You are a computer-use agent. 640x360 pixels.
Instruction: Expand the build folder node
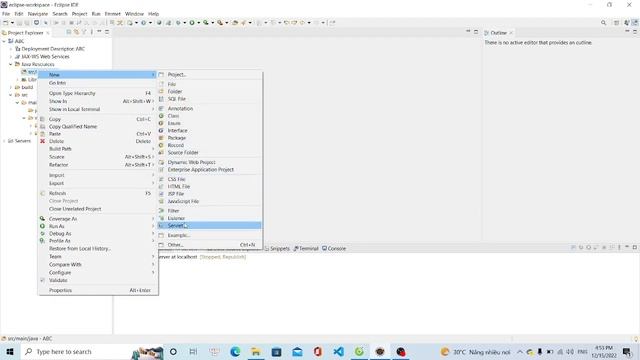[11, 87]
